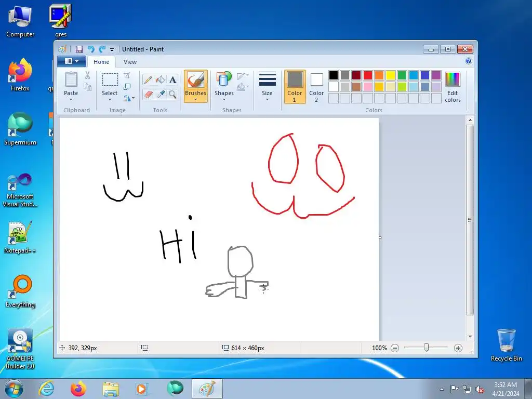Open Firefox from the taskbar
Image resolution: width=532 pixels, height=399 pixels.
coord(78,389)
